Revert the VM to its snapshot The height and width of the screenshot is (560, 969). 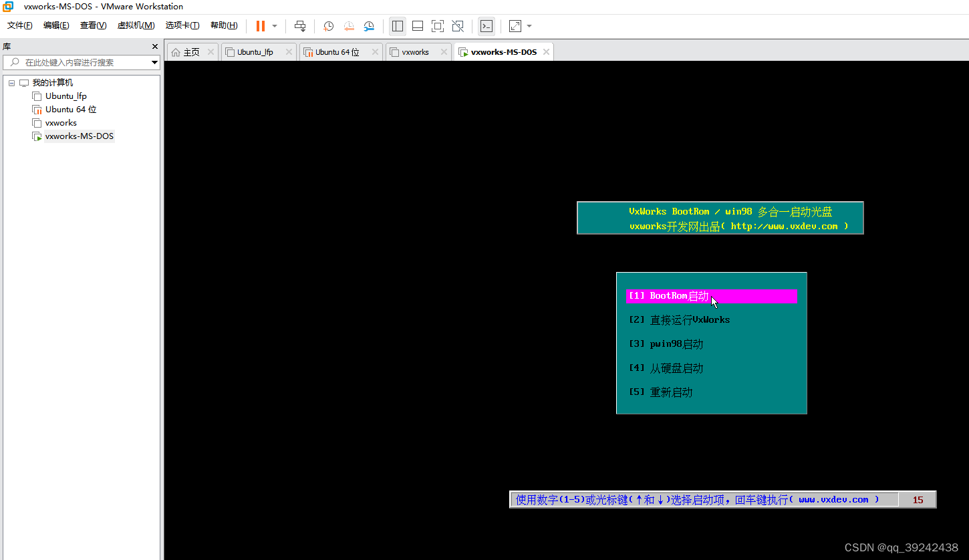[349, 25]
